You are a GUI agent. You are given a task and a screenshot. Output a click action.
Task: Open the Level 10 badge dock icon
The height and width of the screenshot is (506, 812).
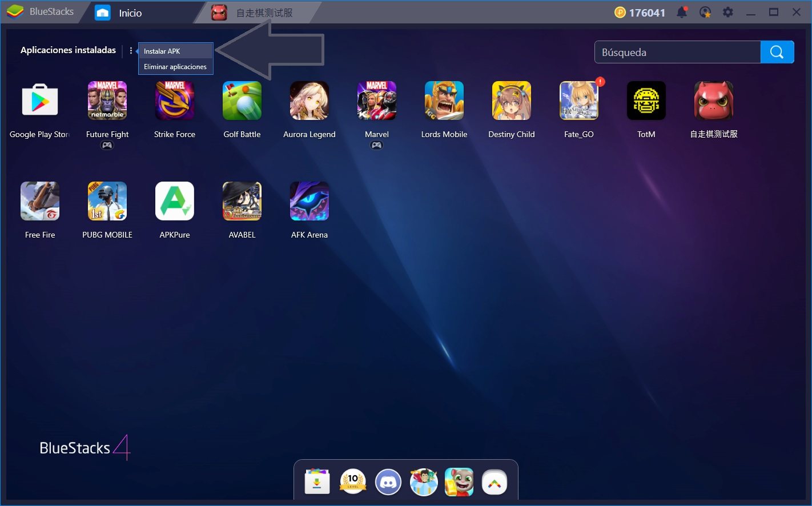[x=353, y=482]
